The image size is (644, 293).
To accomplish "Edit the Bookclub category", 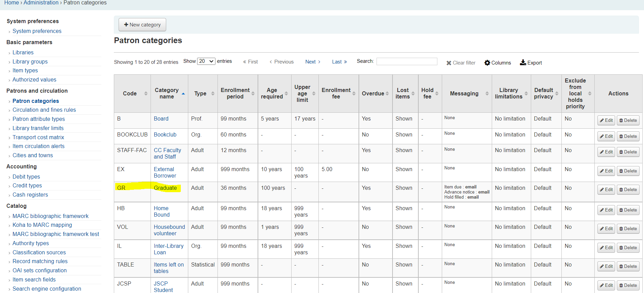I will pyautogui.click(x=606, y=136).
